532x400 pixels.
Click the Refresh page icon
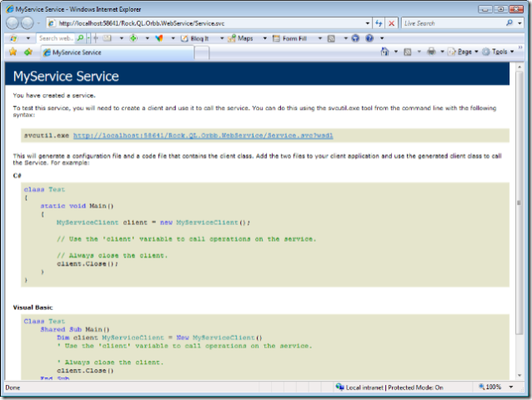379,23
